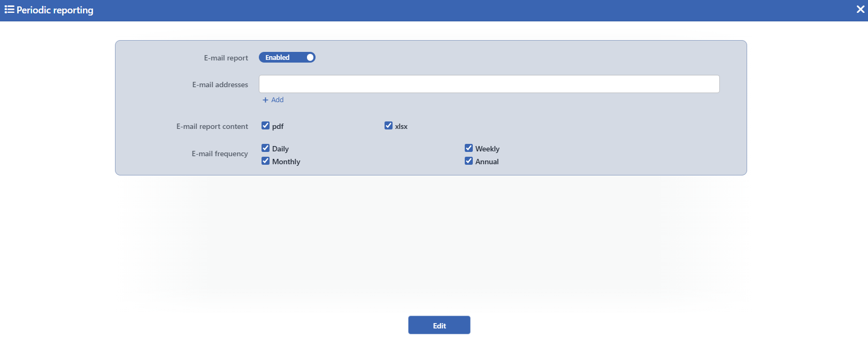
Task: Uncheck the pdf checkbox
Action: [265, 126]
